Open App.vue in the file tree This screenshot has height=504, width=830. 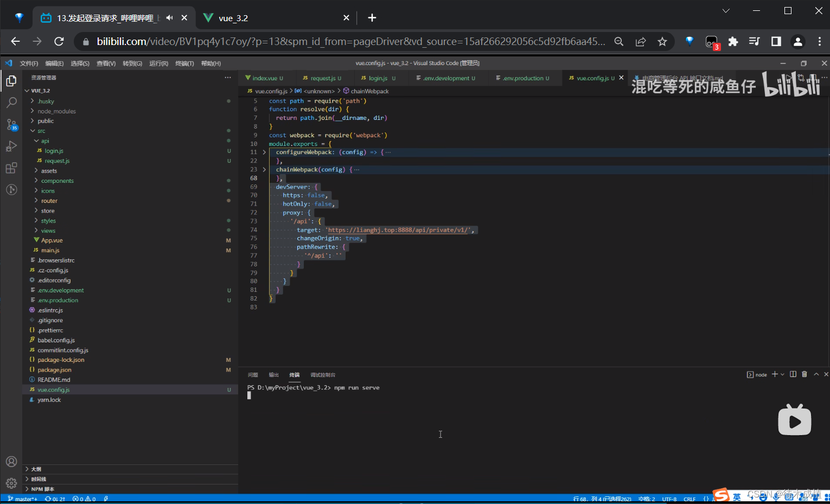click(52, 240)
